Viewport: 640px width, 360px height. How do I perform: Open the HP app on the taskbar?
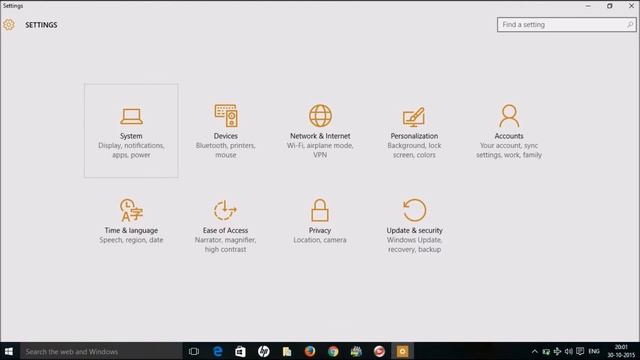click(x=264, y=351)
